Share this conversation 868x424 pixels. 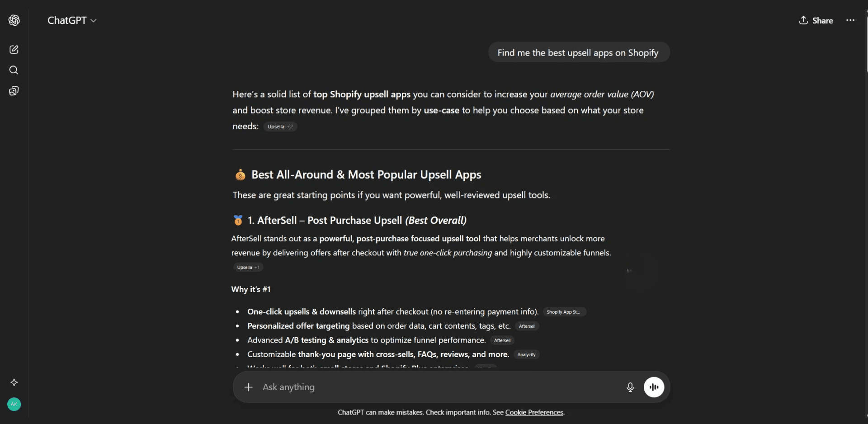(816, 20)
